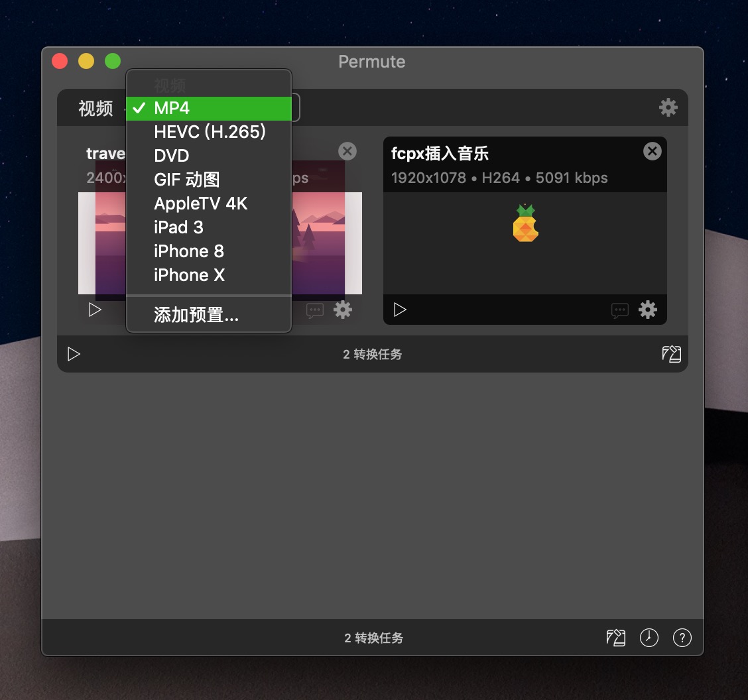Select GIF 动图 preset
The image size is (748, 700).
[x=209, y=180]
